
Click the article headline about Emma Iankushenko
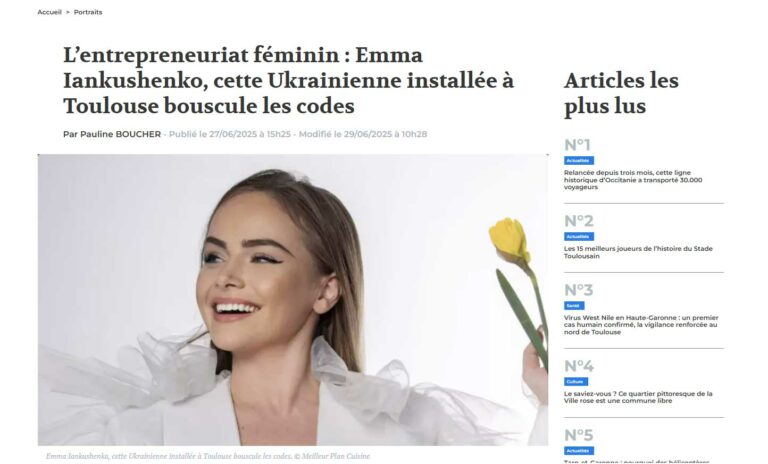tap(288, 80)
